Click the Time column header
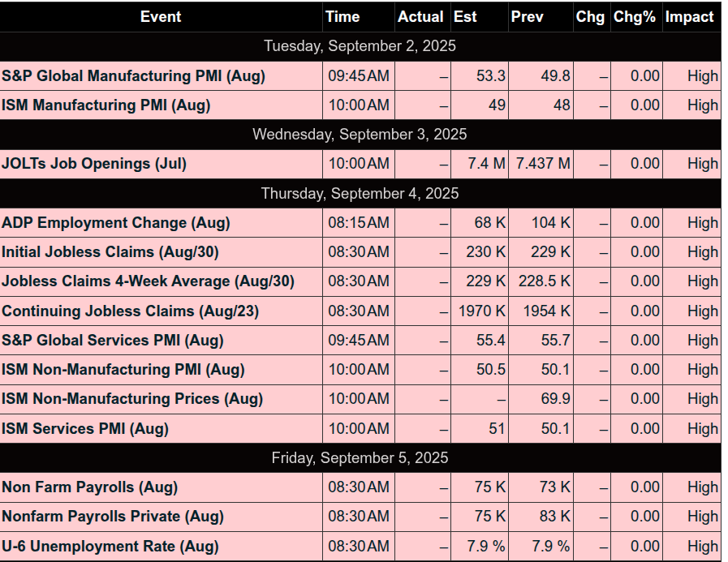The image size is (728, 562). [x=342, y=17]
